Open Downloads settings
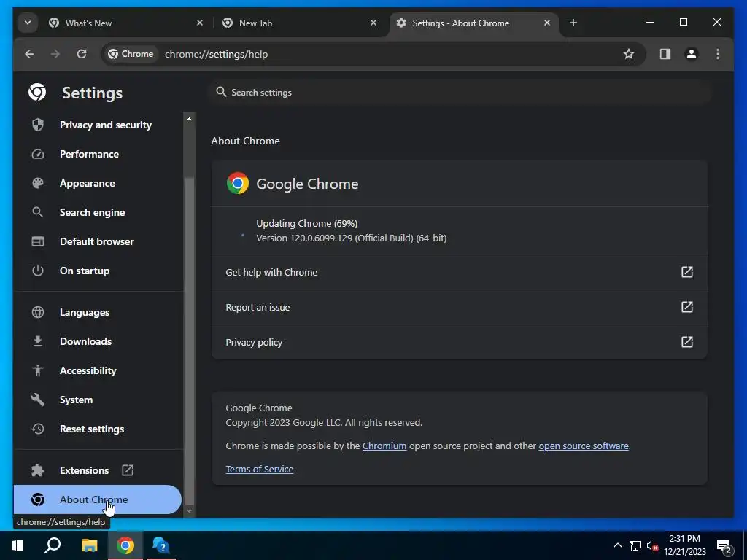 click(98, 341)
